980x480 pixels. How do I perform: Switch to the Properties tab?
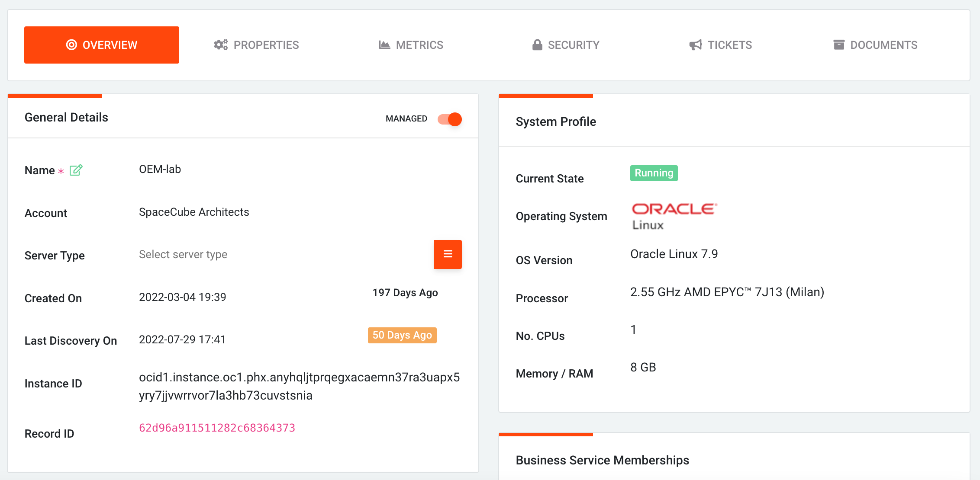pyautogui.click(x=256, y=45)
